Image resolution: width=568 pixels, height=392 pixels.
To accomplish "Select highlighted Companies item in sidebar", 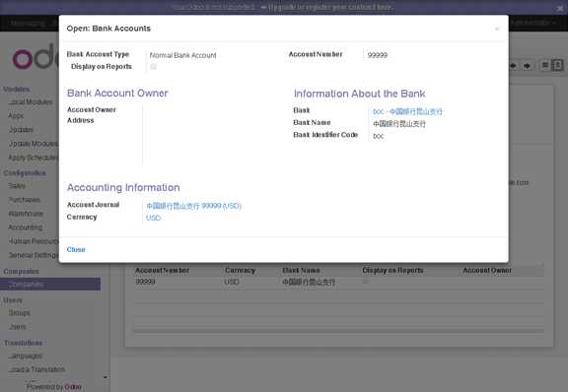I will point(50,284).
